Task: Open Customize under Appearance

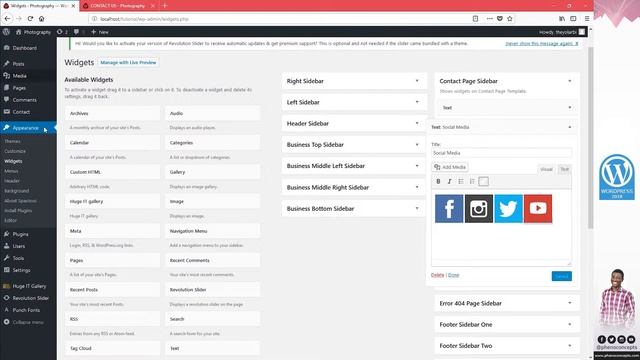Action: (x=15, y=151)
